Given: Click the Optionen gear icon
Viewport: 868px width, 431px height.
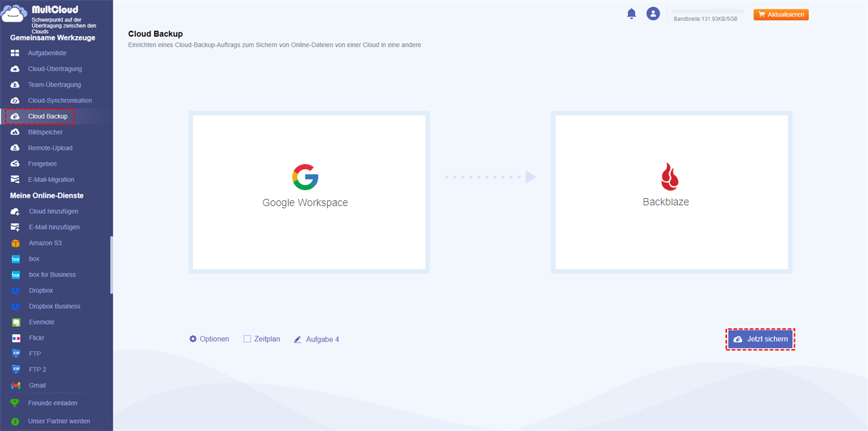Looking at the screenshot, I should [x=193, y=338].
